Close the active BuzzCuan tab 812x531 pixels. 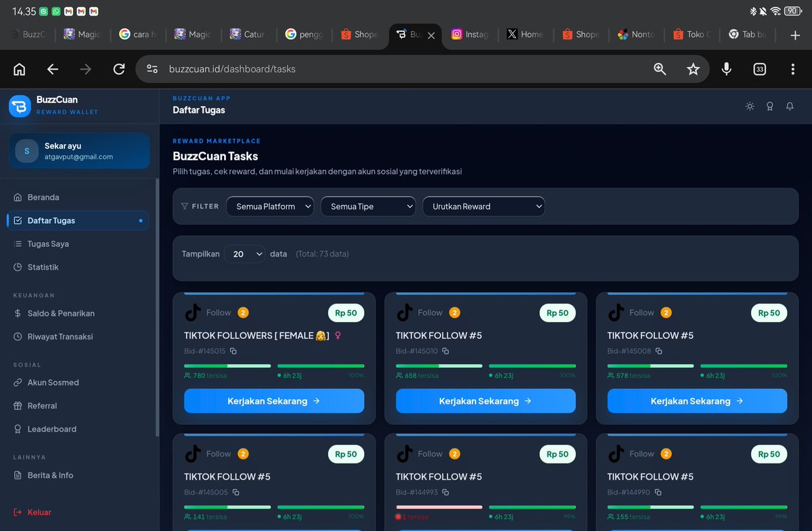(x=431, y=35)
